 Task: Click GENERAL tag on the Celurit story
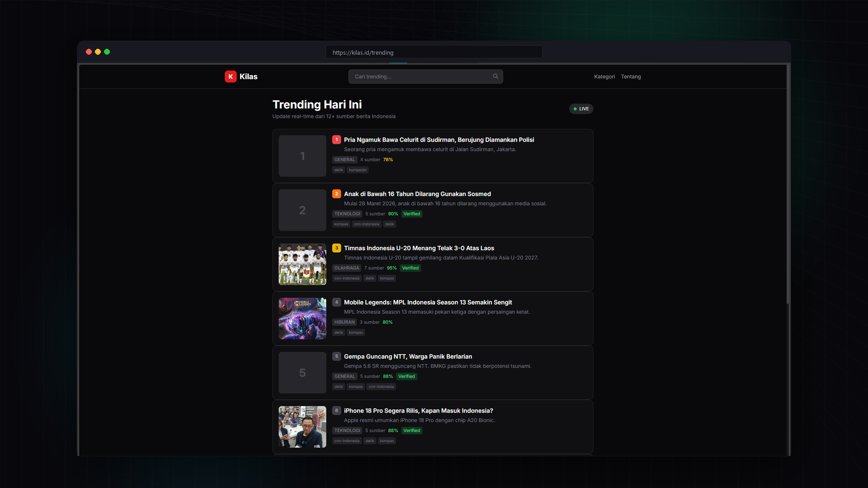(x=344, y=160)
